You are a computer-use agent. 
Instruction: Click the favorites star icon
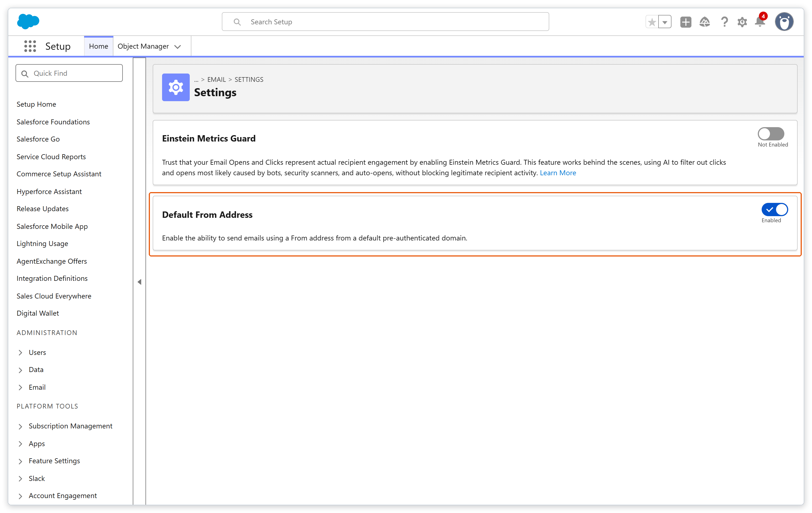(652, 22)
